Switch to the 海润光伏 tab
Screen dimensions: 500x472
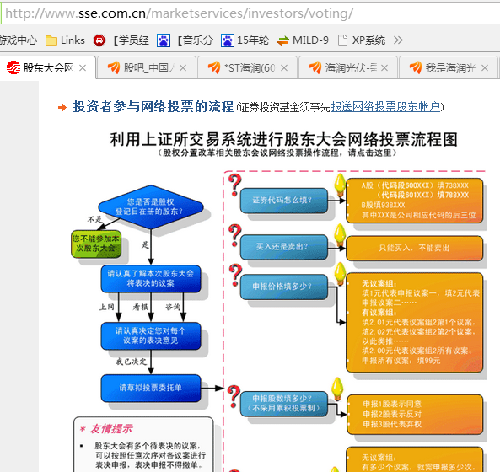348,68
